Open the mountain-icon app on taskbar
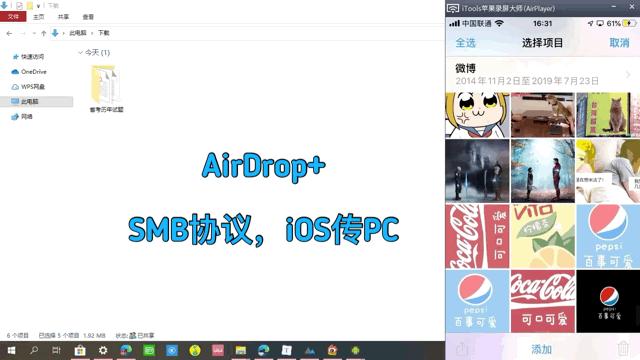Screen dimensions: 640x360 click(310, 350)
